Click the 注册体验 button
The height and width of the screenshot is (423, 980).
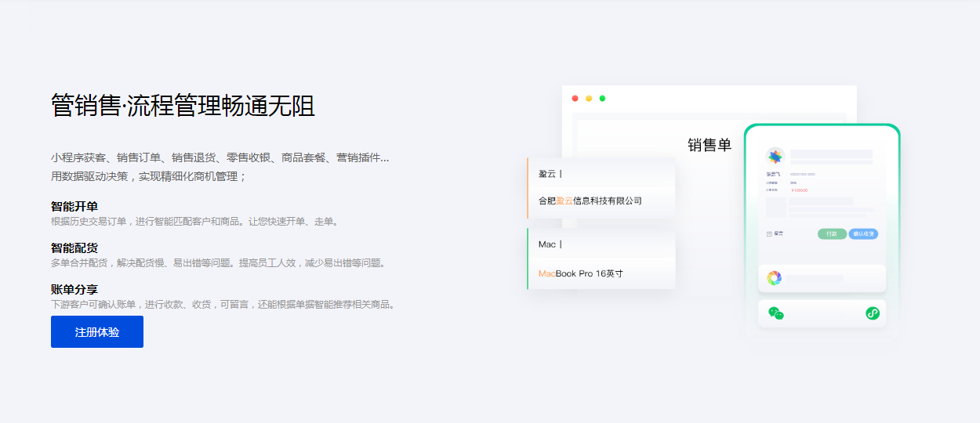[97, 332]
